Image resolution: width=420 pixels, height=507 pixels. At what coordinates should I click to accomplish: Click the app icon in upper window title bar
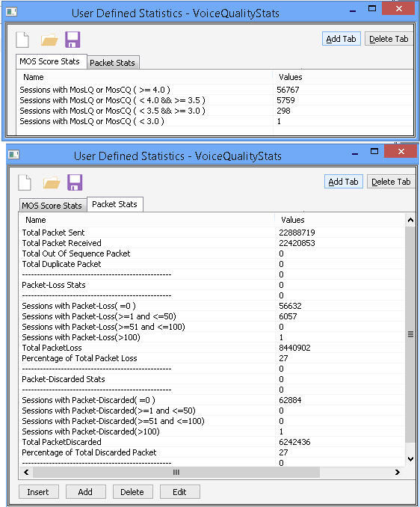click(x=12, y=12)
